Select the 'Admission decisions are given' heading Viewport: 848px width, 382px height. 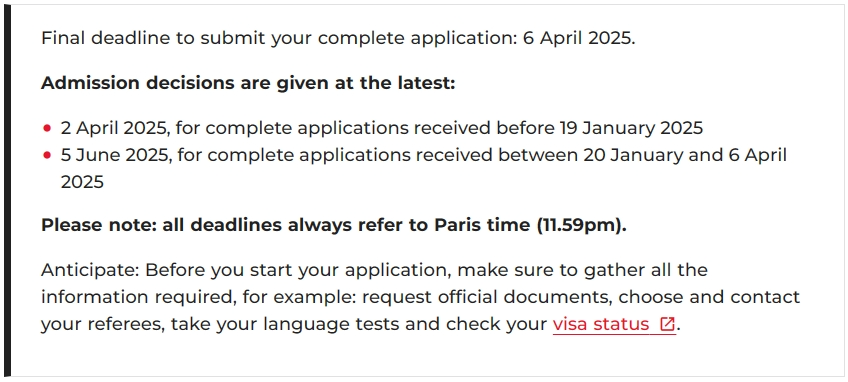[x=248, y=83]
